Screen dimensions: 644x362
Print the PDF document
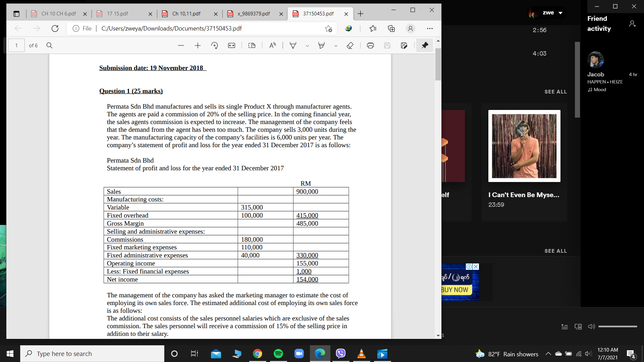(x=370, y=46)
